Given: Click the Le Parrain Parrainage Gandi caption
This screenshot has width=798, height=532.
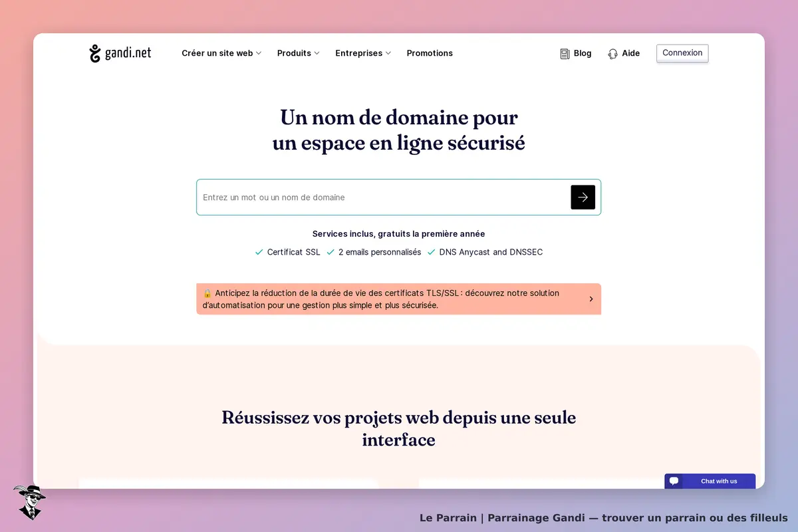Looking at the screenshot, I should tap(603, 518).
